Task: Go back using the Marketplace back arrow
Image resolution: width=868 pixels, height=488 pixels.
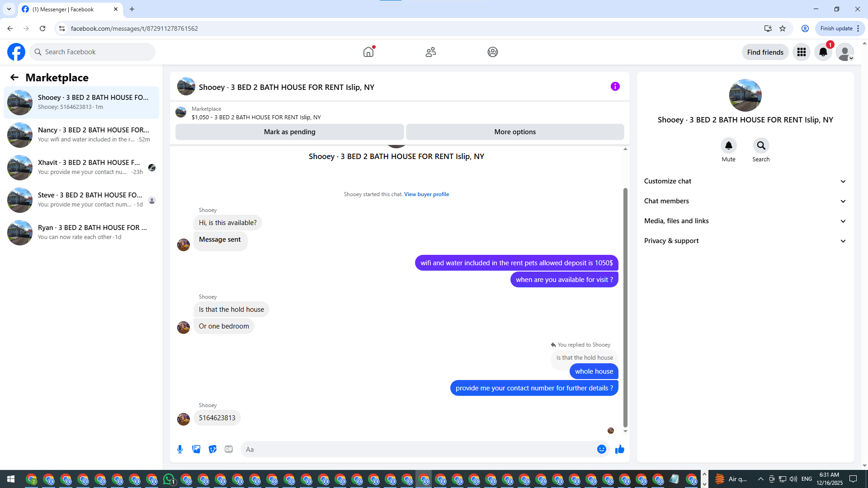Action: 14,78
